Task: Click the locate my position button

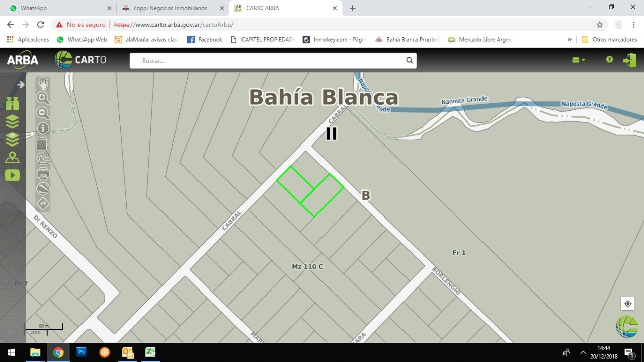Action: click(x=627, y=303)
